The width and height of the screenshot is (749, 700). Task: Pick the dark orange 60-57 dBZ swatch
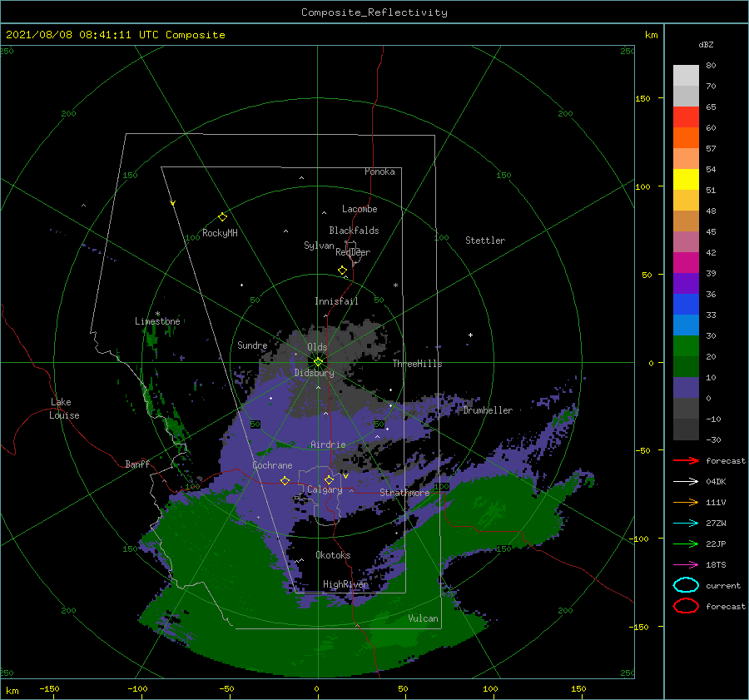[x=686, y=137]
